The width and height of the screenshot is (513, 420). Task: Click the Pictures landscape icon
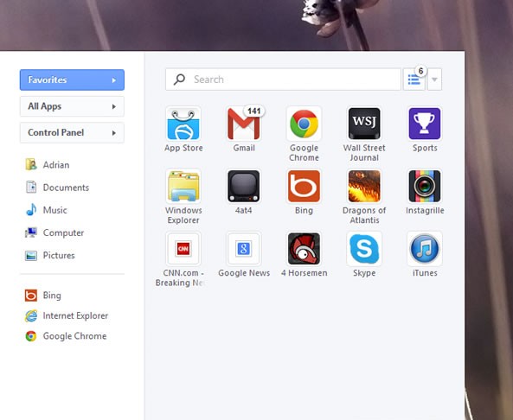[x=31, y=255]
